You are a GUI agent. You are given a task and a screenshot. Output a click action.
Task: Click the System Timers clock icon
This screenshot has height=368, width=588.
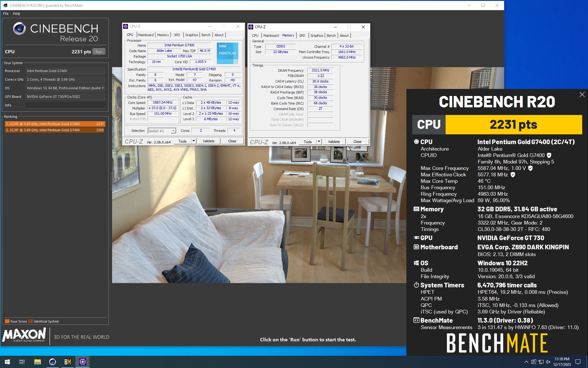416,285
